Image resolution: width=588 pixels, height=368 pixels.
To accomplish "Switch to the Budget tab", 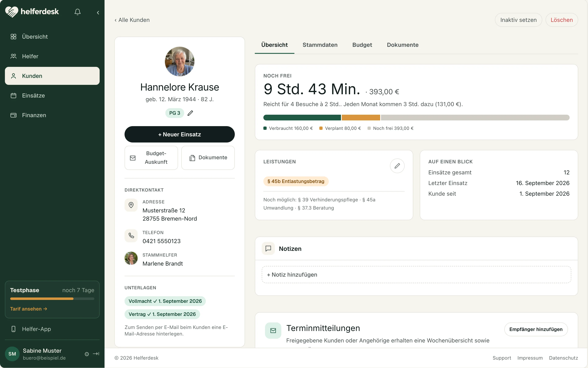I will point(362,45).
